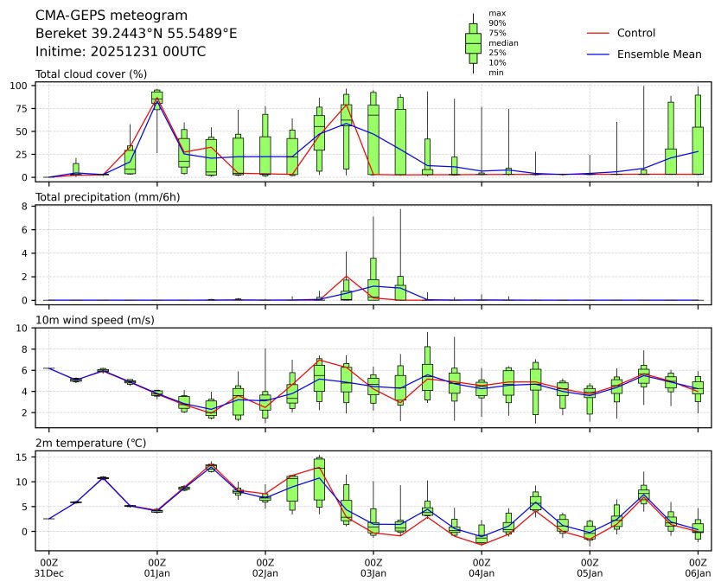Click the Bereket coordinates text
The image size is (721, 588).
(x=136, y=34)
